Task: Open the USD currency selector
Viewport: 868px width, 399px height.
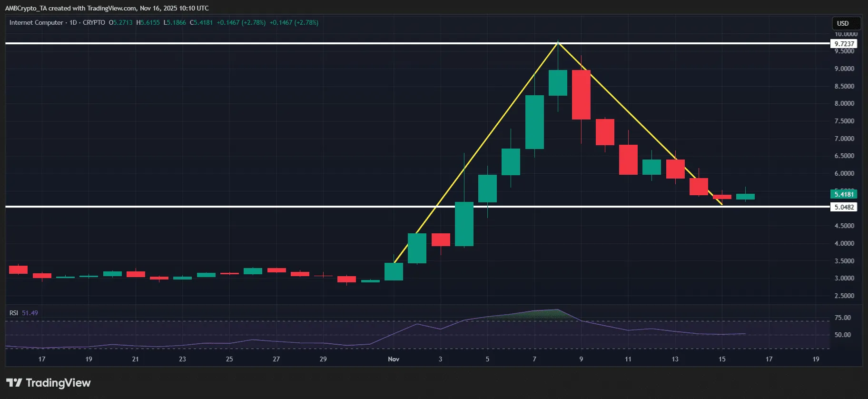Action: point(843,23)
